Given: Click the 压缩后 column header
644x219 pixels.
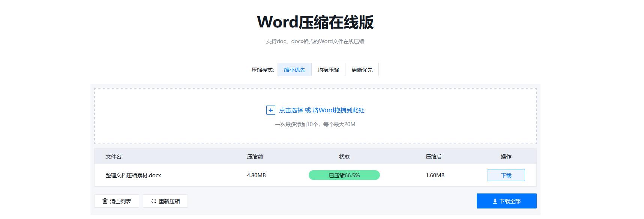Looking at the screenshot, I should 434,157.
